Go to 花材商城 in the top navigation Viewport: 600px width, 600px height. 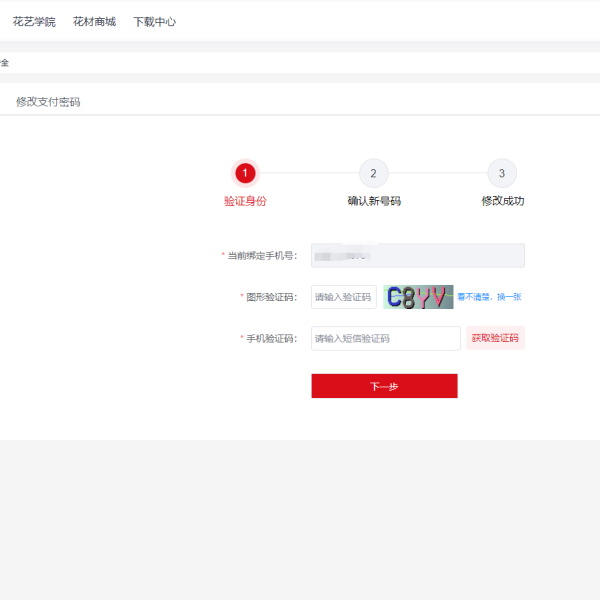pos(94,21)
